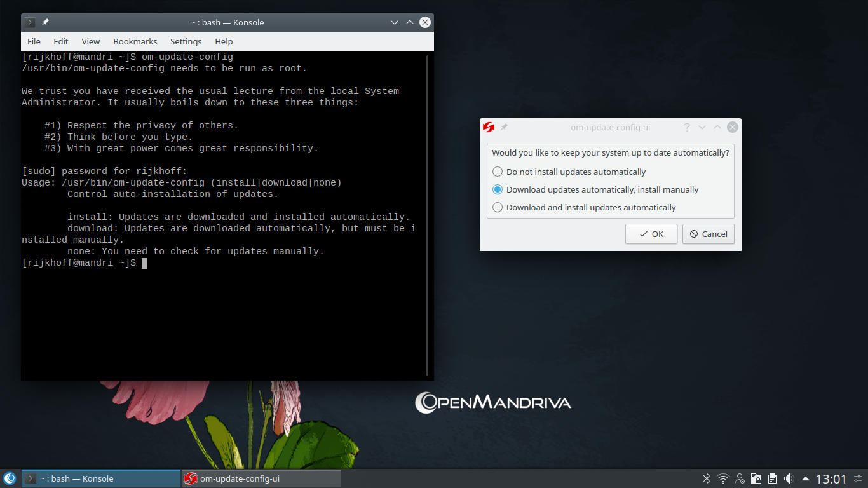
Task: Open the Bluetooth tray icon
Action: tap(706, 478)
